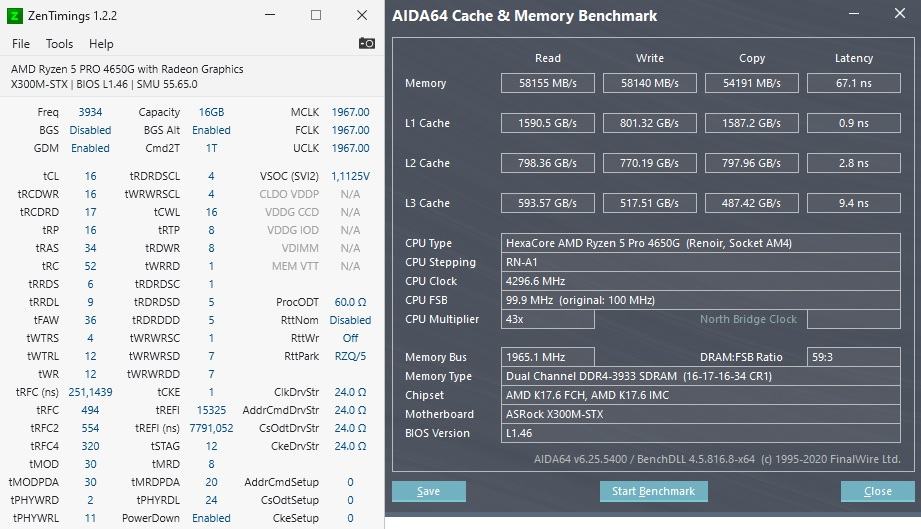This screenshot has width=921, height=529.
Task: Select the Memory Read value 58155 MB/s
Action: tap(547, 83)
